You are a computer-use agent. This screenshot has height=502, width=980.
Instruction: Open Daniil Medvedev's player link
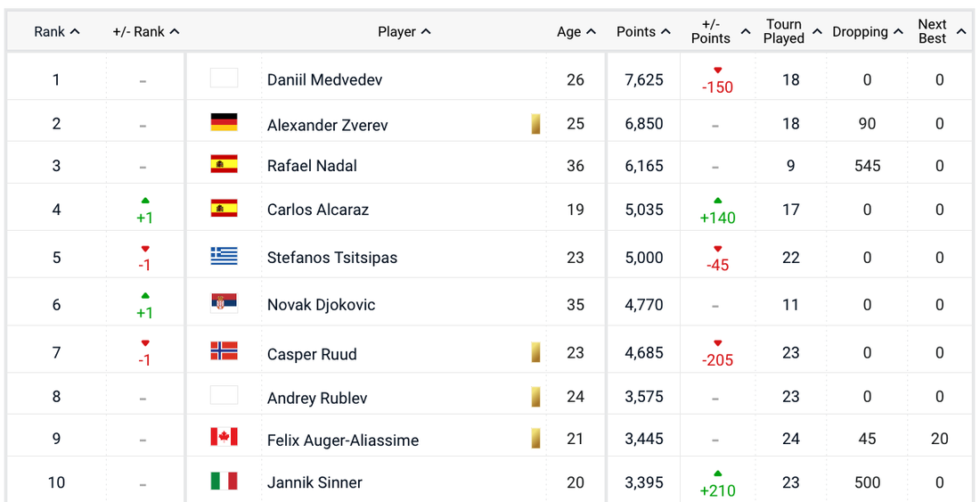(x=324, y=80)
